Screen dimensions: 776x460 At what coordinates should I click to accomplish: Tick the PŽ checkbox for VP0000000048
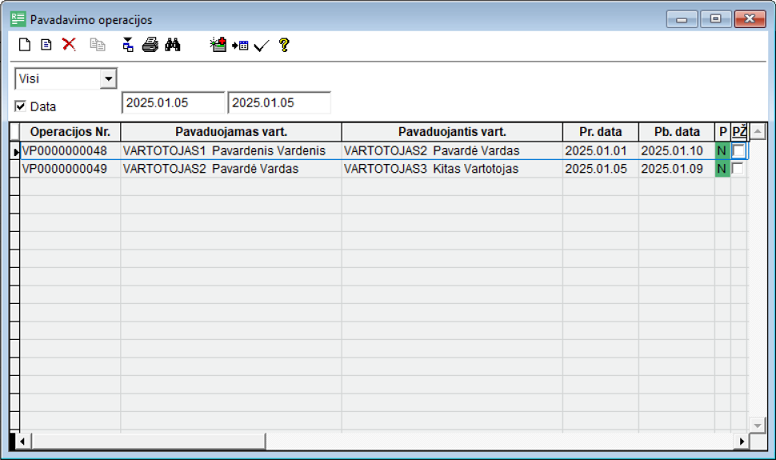(x=739, y=151)
